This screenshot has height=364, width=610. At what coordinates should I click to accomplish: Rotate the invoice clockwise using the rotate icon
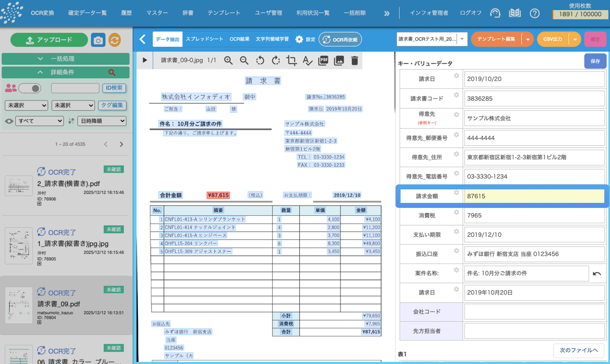(275, 60)
